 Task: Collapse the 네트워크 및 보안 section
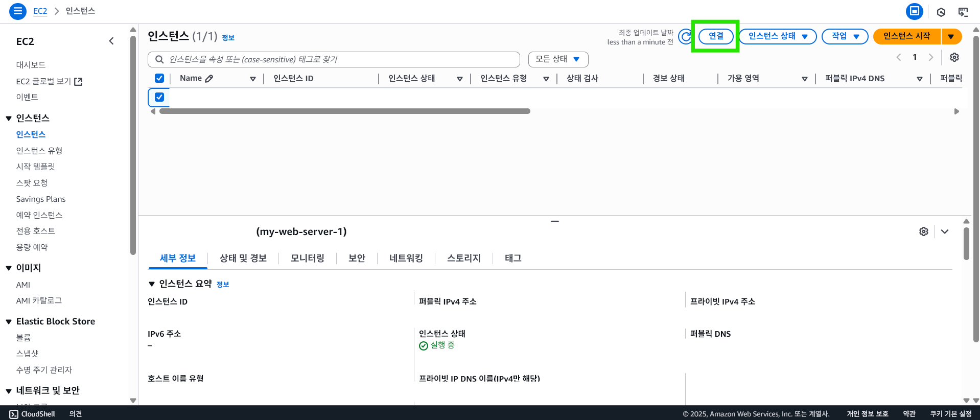tap(9, 391)
